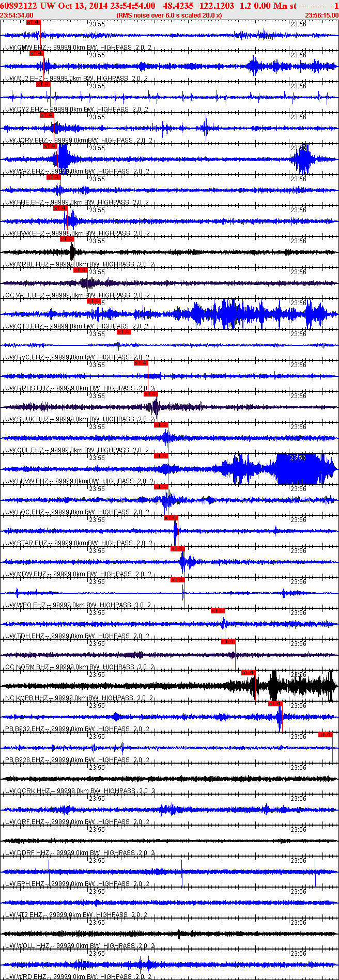The image size is (339, 980).
Task: Select the JORV trace's red arrival flag
Action: point(47,115)
